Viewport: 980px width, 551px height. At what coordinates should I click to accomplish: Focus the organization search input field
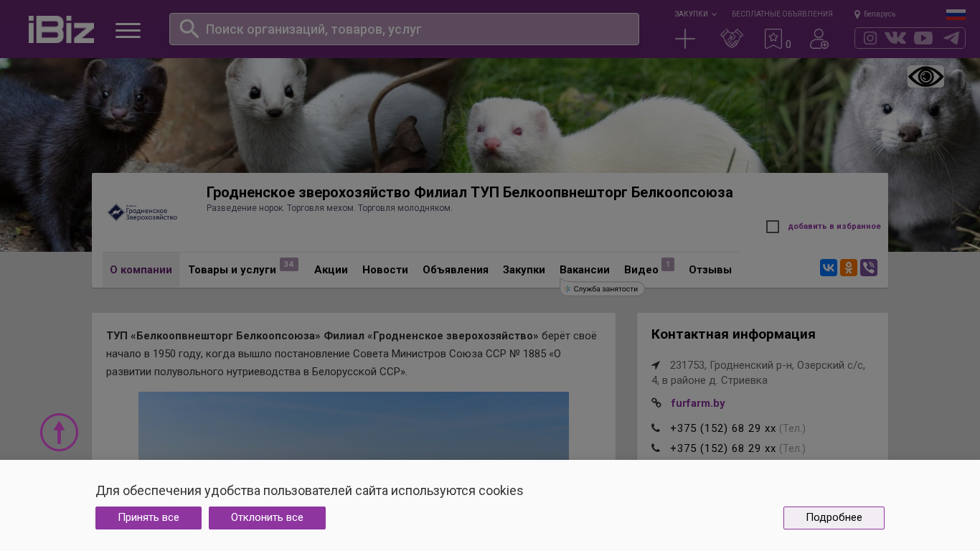click(x=404, y=29)
